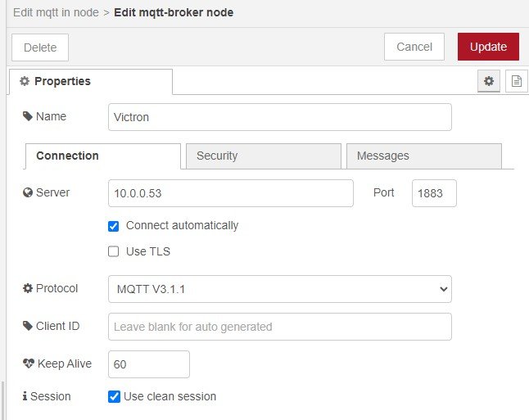Focus the Client ID text field

point(279,327)
